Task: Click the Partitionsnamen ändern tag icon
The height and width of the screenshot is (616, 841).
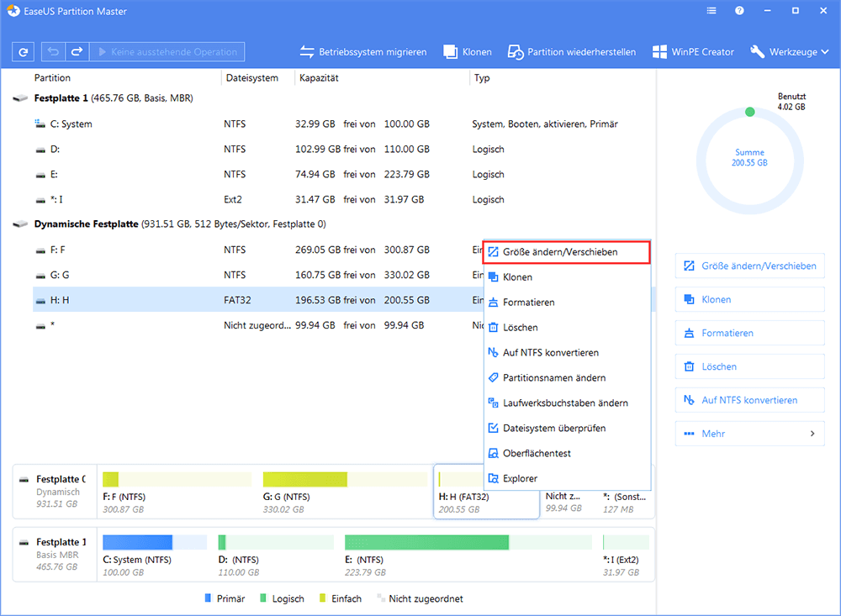Action: point(494,377)
